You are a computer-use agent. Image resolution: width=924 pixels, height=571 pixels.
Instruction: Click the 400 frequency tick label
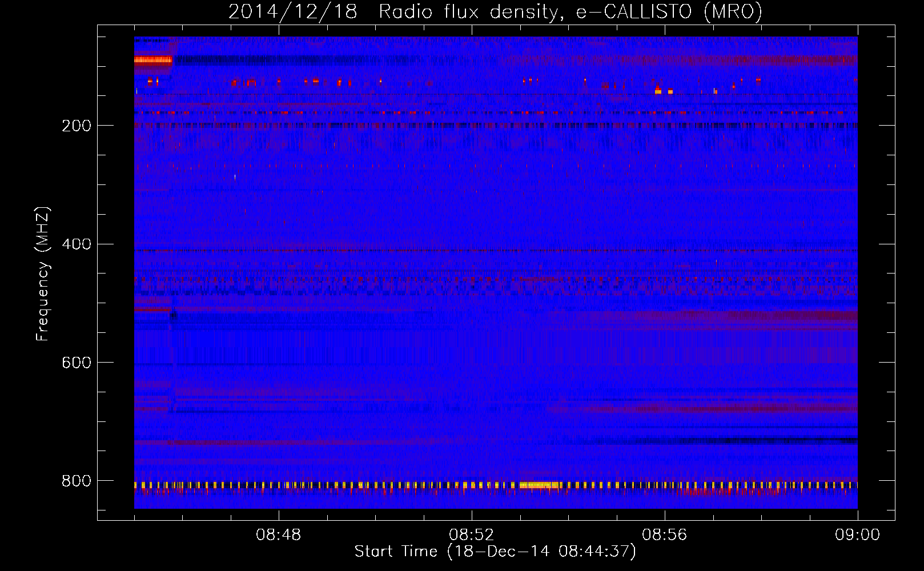click(x=77, y=244)
